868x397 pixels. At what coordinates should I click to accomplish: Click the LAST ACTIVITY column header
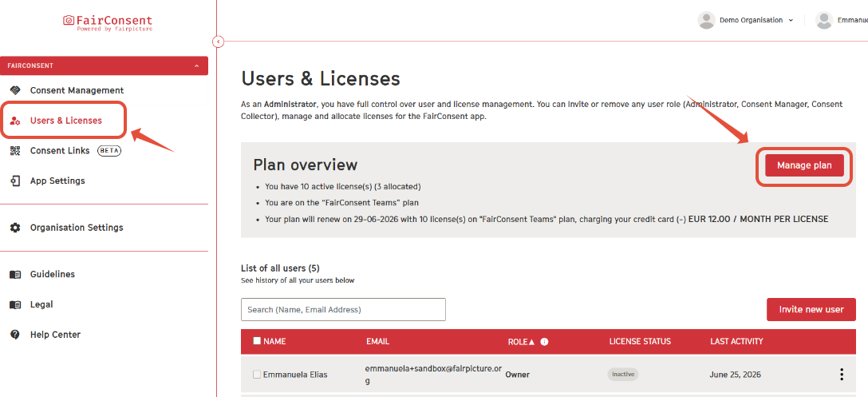(736, 342)
